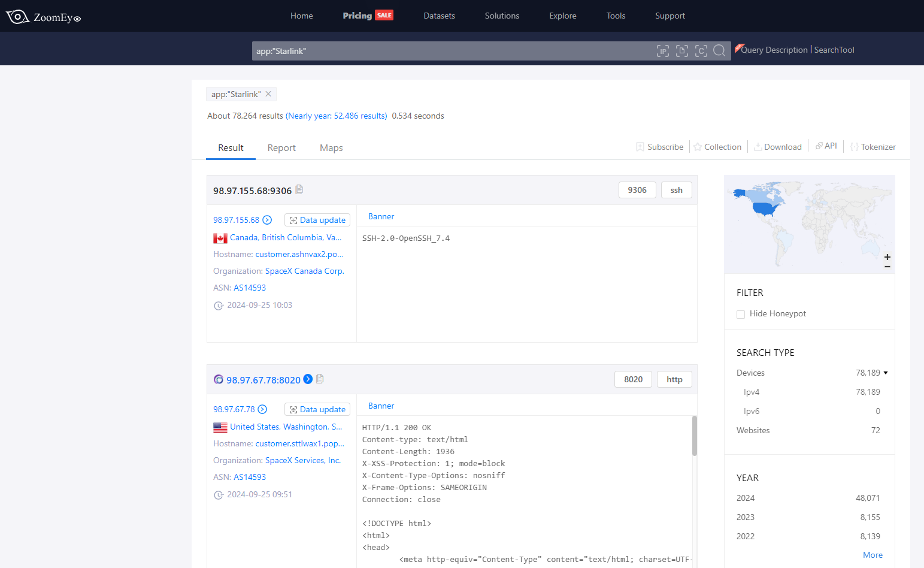Copy the 98.97.155.68:9306 address
The width and height of the screenshot is (924, 568).
[x=299, y=189]
